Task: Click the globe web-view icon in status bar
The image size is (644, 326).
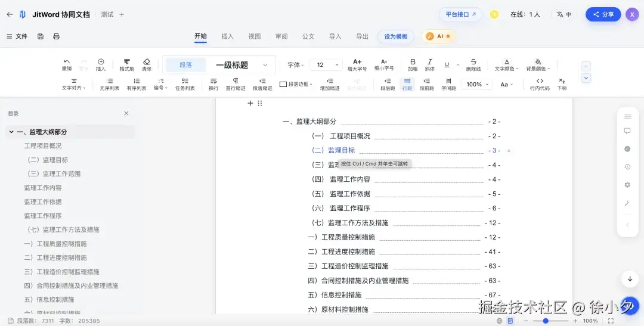Action: pos(499,321)
